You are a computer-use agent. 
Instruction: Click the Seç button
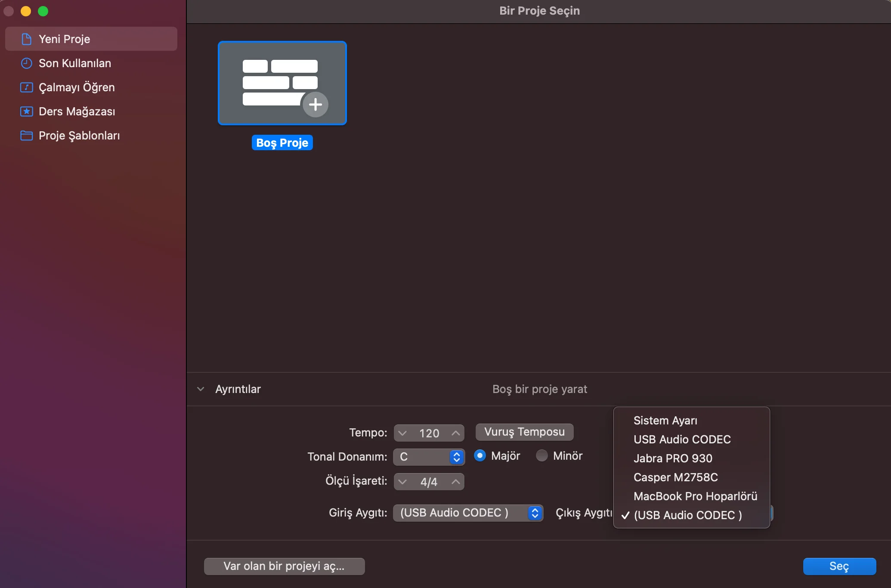(839, 566)
